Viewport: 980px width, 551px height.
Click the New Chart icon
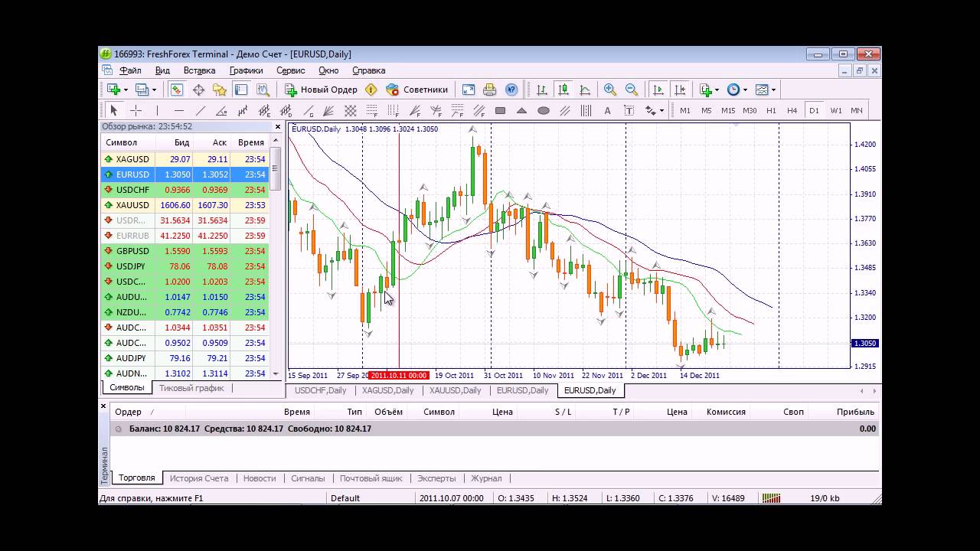click(113, 90)
